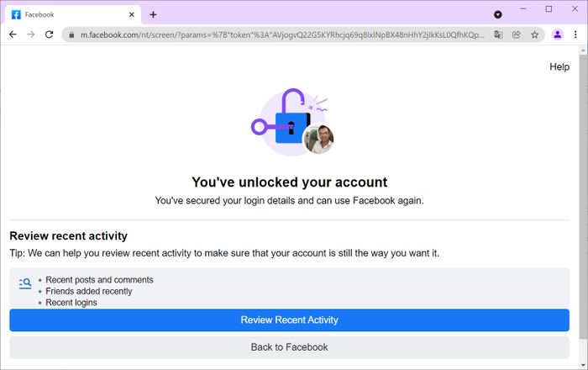Go back using the browser back arrow

13,34
